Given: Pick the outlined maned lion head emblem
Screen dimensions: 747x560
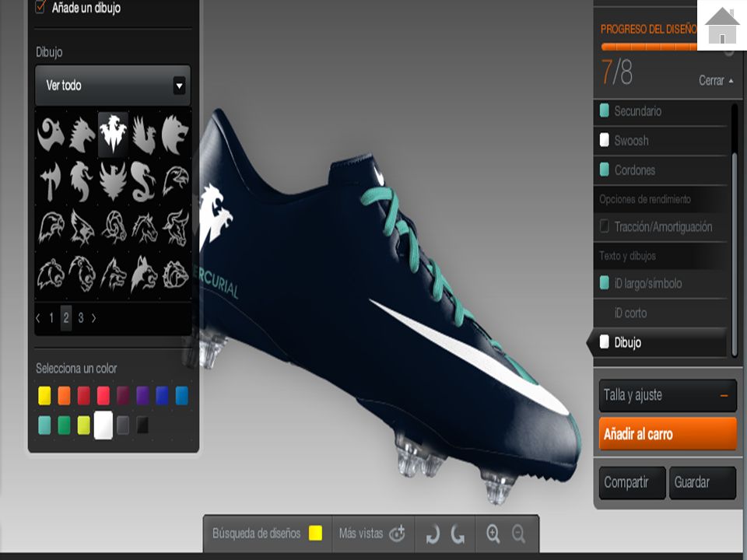Looking at the screenshot, I should [82, 273].
